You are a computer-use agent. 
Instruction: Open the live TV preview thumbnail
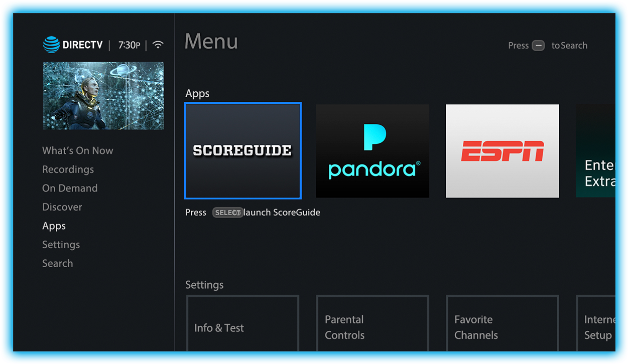coord(103,96)
